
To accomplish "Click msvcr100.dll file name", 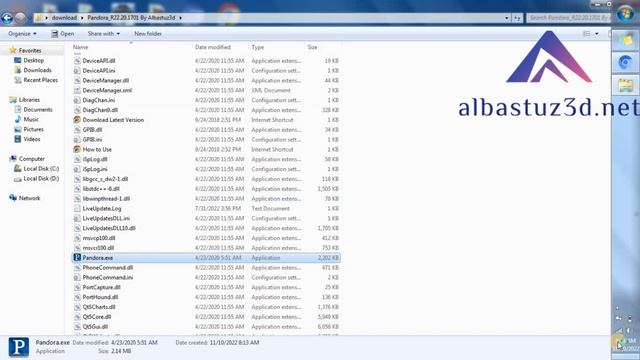I will click(98, 248).
